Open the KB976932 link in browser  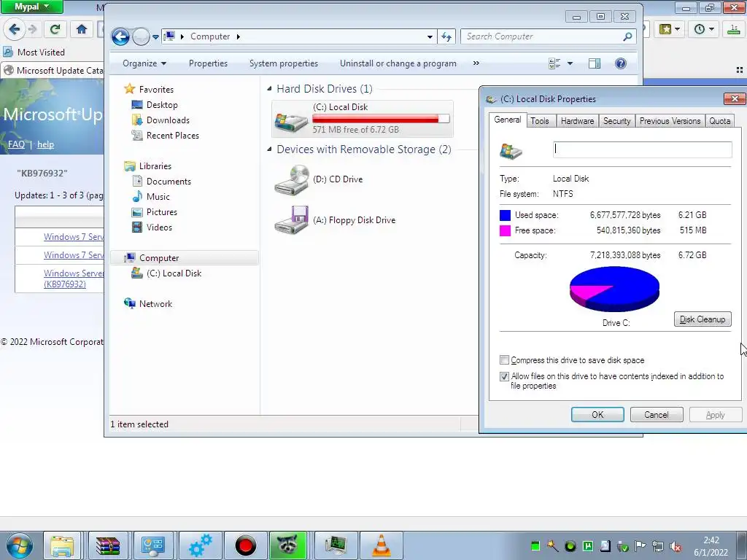click(x=65, y=284)
